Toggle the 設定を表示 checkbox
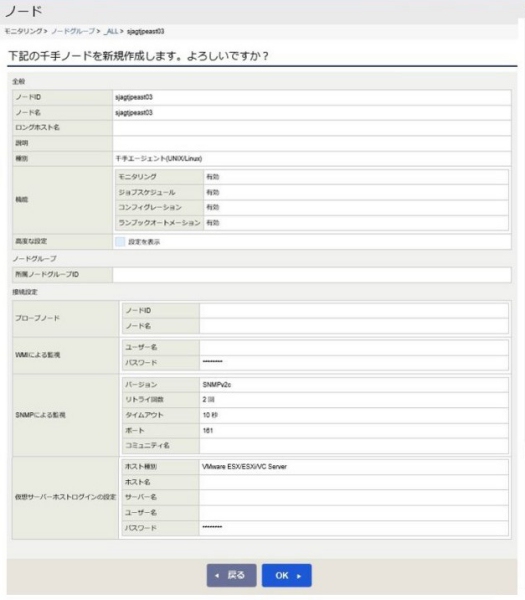 pos(120,241)
